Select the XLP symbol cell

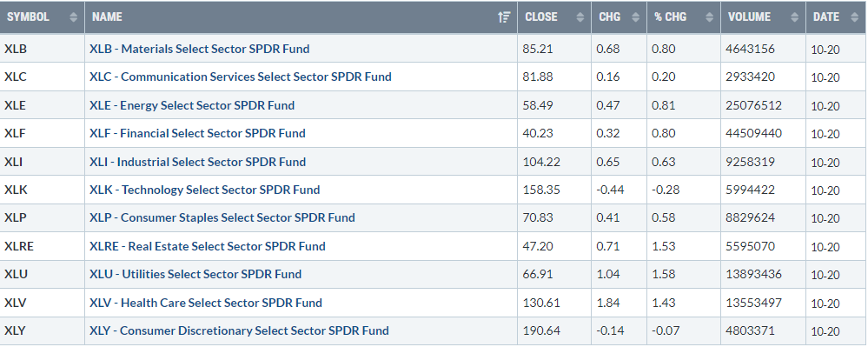point(42,217)
